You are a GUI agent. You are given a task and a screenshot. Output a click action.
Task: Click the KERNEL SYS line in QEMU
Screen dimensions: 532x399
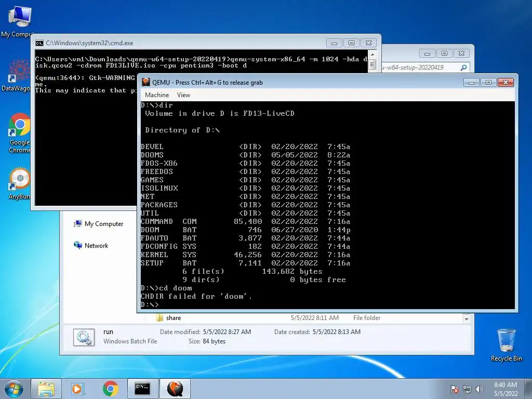click(x=245, y=255)
